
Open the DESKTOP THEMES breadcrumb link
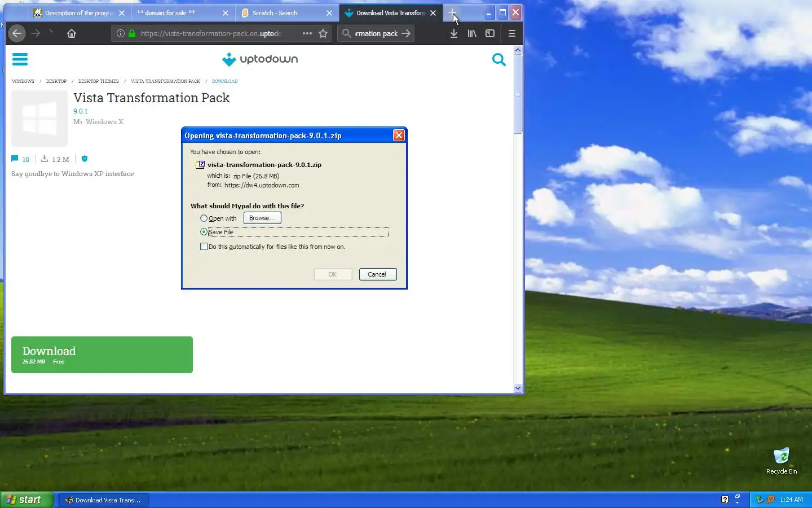[99, 81]
